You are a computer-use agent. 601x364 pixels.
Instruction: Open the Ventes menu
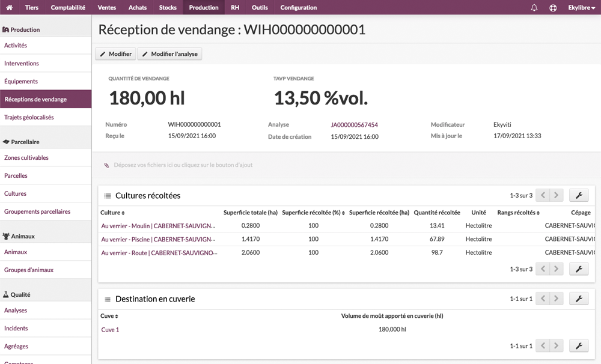[x=107, y=7]
